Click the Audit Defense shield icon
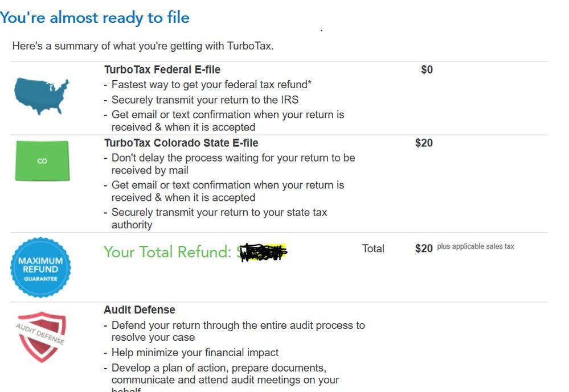The height and width of the screenshot is (392, 569). click(x=41, y=336)
